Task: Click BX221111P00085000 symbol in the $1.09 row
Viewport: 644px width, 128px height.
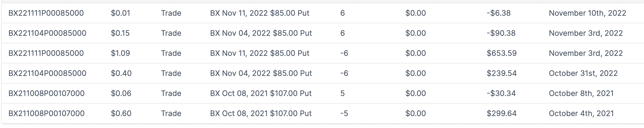Action: click(x=46, y=53)
